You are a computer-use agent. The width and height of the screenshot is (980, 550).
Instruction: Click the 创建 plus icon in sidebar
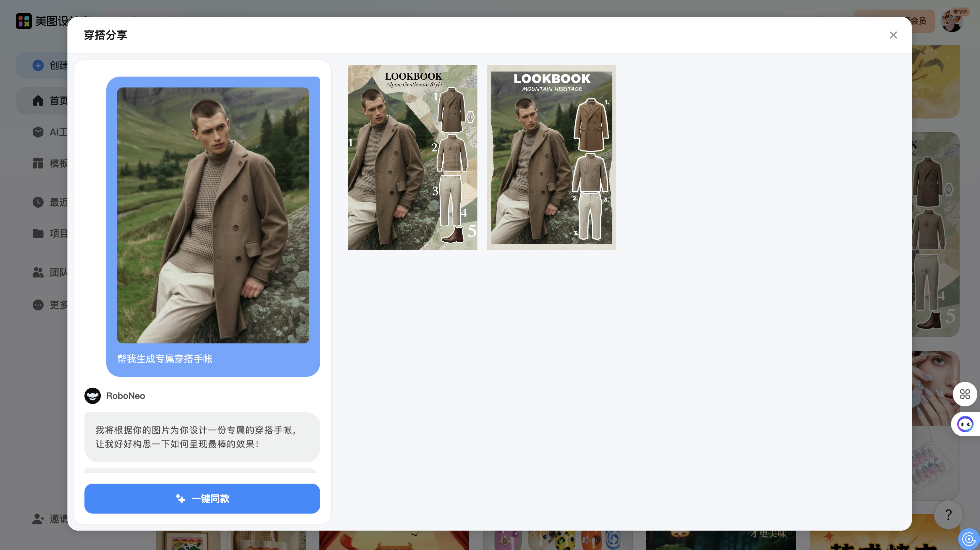[38, 65]
